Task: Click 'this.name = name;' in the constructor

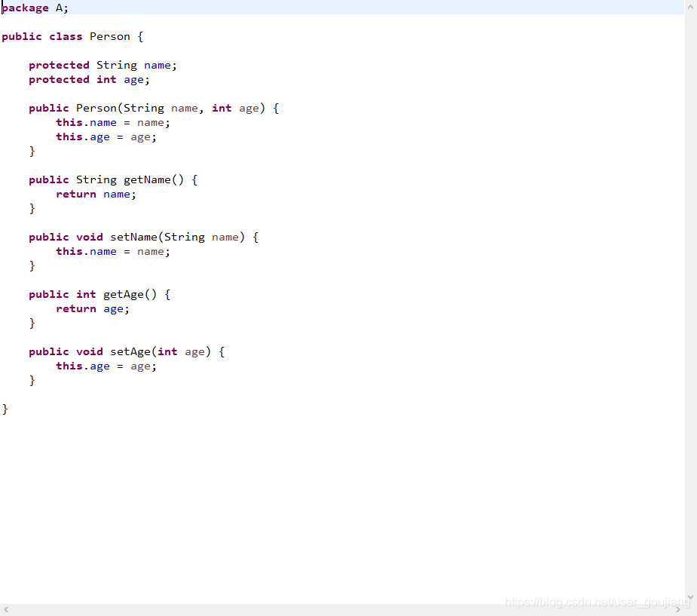Action: coord(113,123)
